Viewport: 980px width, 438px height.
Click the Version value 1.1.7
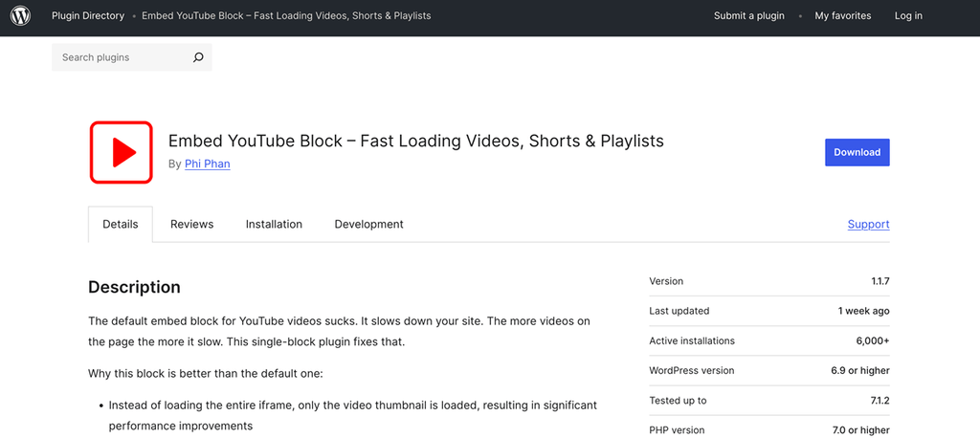[880, 281]
